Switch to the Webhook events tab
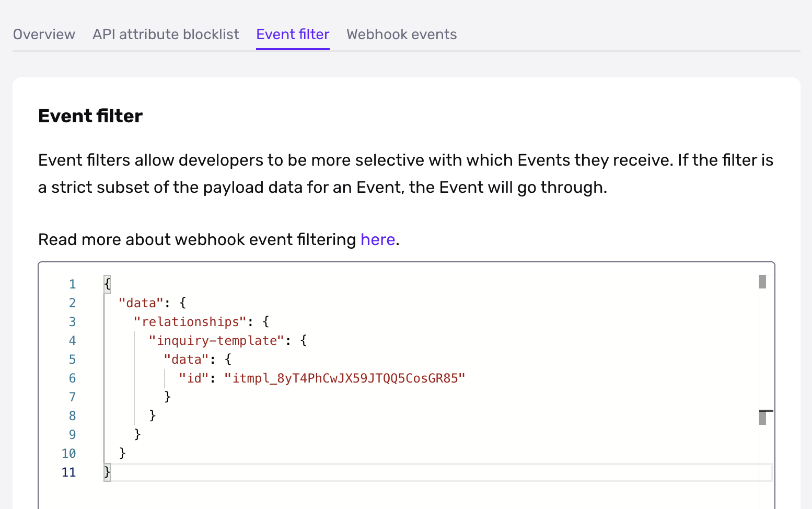The image size is (812, 509). point(401,34)
